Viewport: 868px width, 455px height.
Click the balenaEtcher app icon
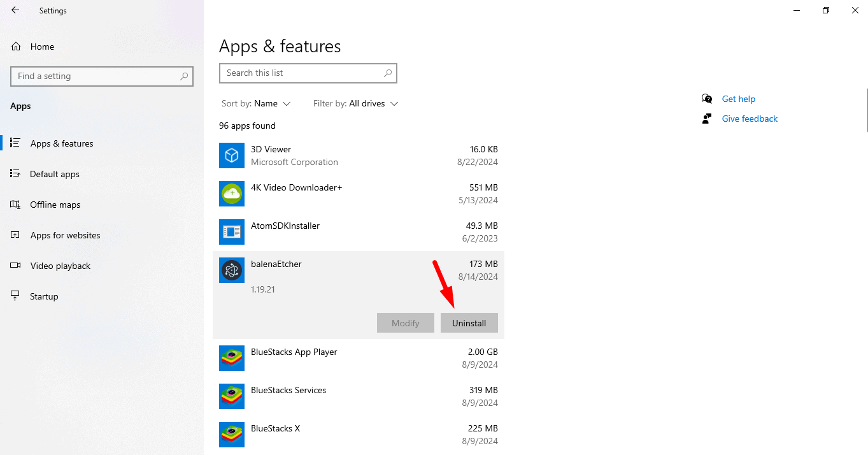click(x=232, y=270)
